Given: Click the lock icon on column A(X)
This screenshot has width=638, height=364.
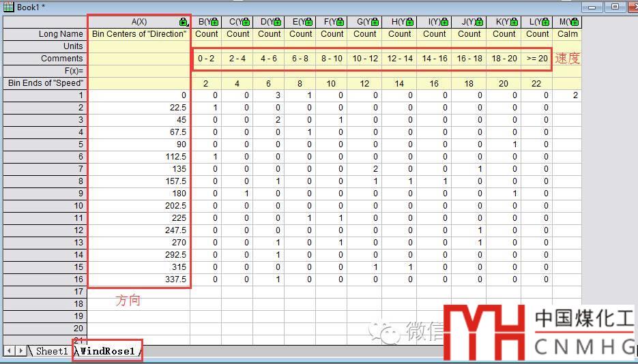Looking at the screenshot, I should pos(184,22).
